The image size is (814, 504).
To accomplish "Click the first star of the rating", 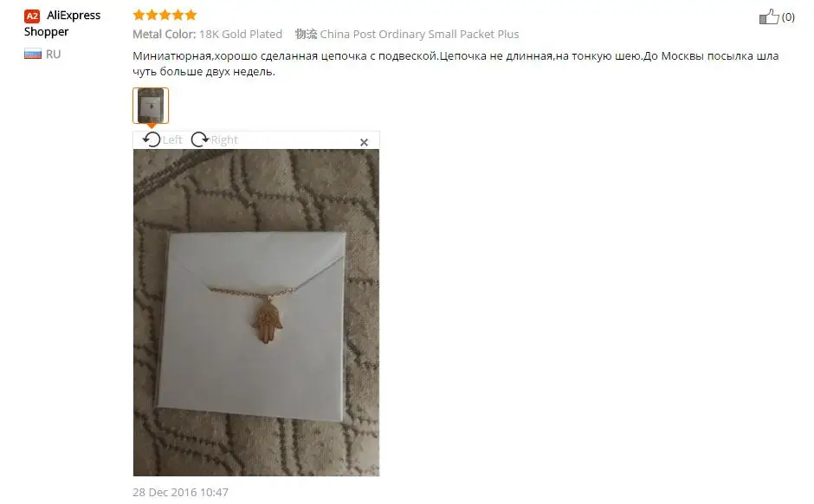I will [139, 15].
